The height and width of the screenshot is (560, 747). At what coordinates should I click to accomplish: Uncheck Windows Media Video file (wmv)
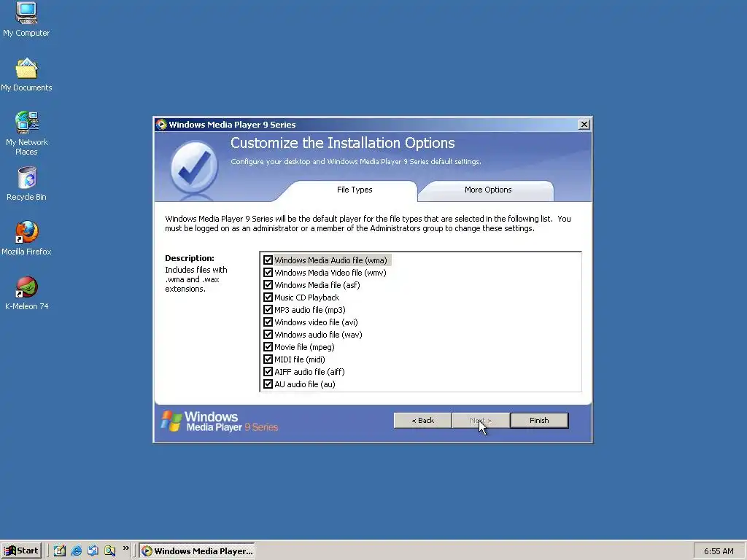268,273
